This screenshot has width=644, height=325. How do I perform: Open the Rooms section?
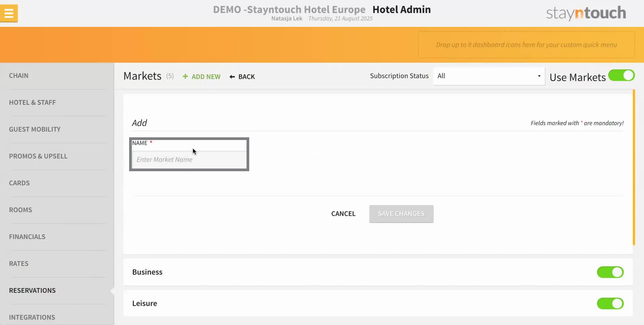click(x=20, y=210)
